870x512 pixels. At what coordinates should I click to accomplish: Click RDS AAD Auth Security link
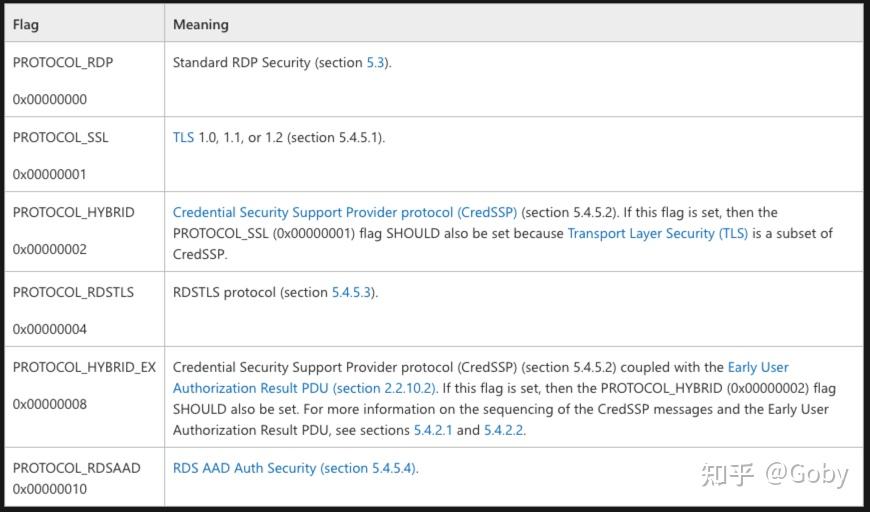coord(295,468)
